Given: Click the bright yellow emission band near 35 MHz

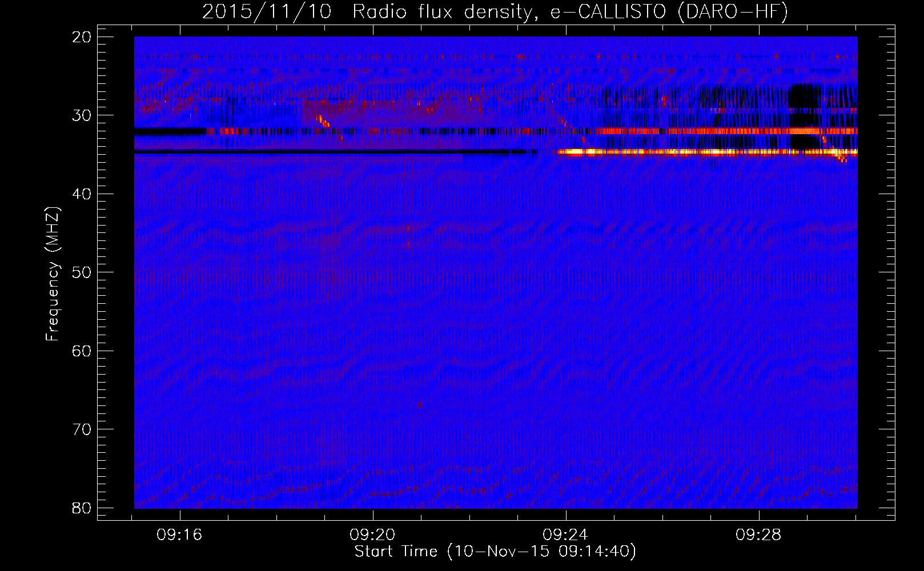Looking at the screenshot, I should tap(707, 152).
